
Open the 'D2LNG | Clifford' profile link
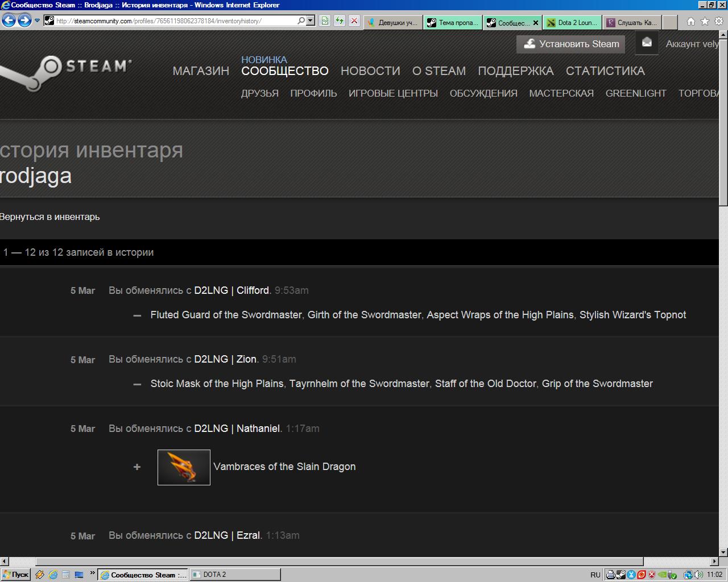click(231, 290)
